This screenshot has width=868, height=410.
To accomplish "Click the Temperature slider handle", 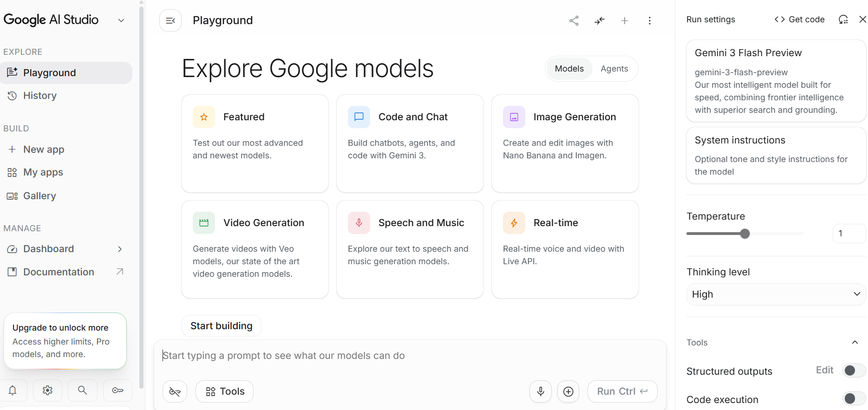I will [745, 234].
